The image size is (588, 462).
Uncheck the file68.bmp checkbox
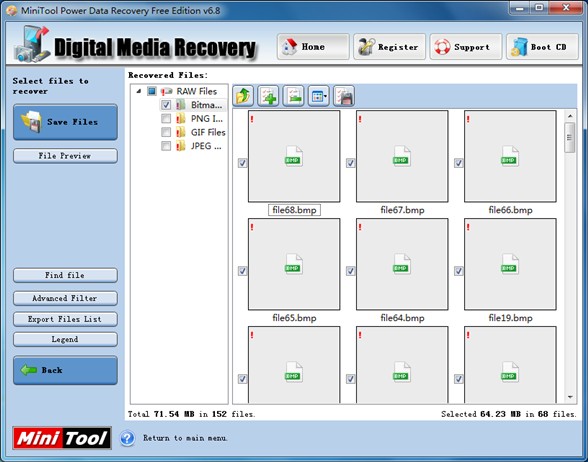[243, 163]
